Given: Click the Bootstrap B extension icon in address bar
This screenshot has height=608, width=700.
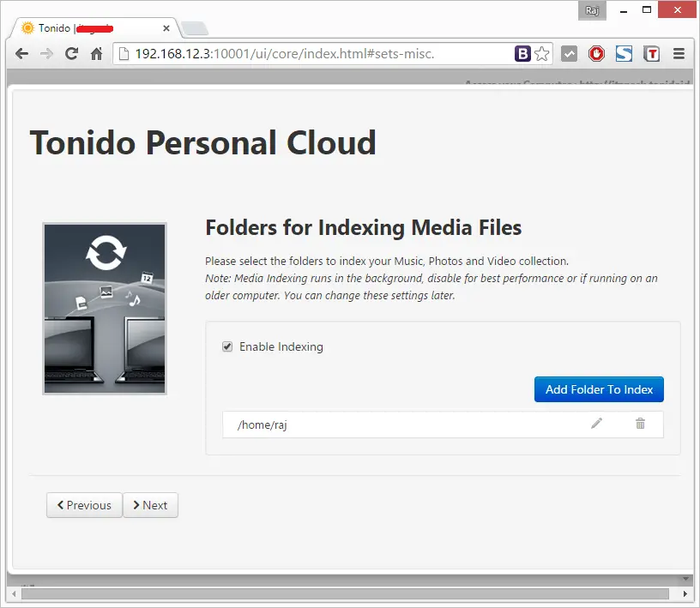Looking at the screenshot, I should click(x=522, y=54).
